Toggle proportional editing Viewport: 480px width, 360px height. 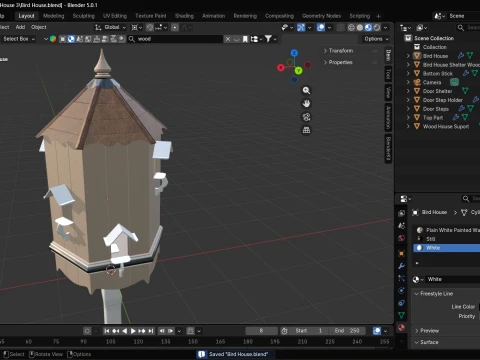(x=175, y=28)
